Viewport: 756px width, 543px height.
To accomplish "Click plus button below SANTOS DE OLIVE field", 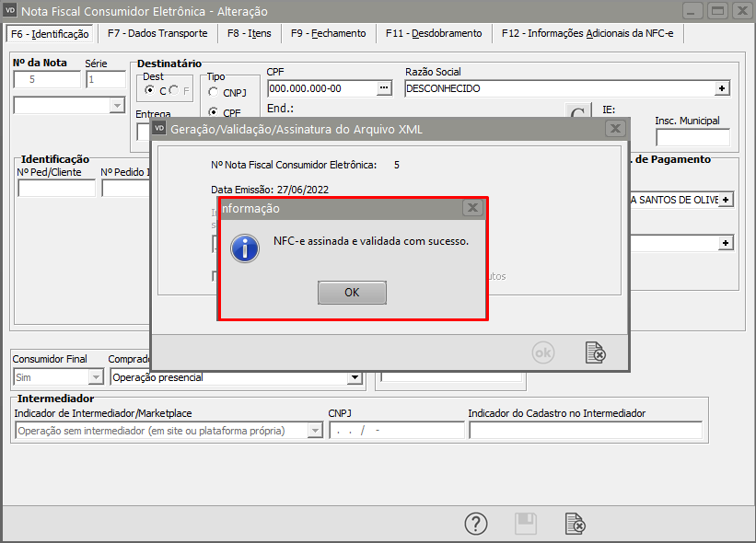I will click(726, 243).
